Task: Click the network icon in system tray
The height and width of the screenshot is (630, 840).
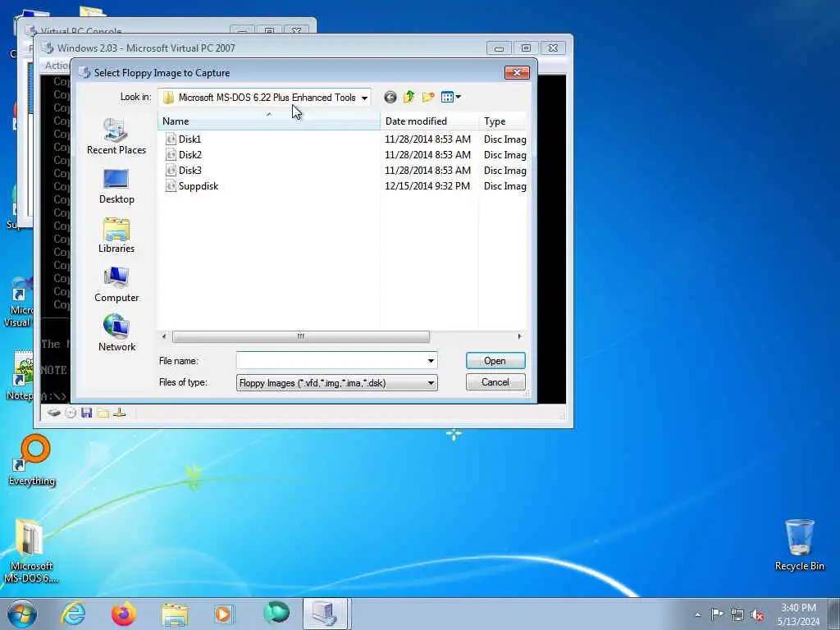Action: 737,614
